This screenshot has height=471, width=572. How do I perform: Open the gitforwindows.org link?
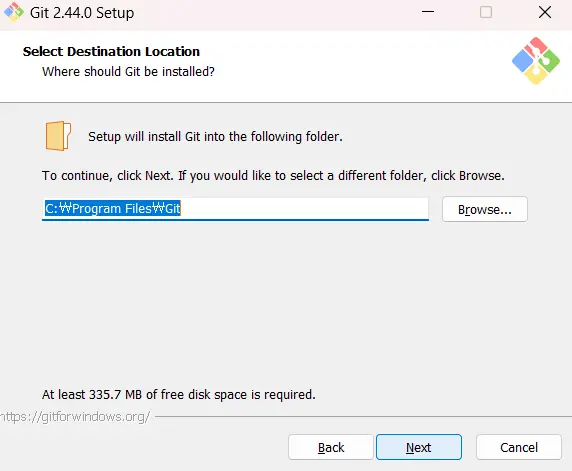tap(75, 417)
